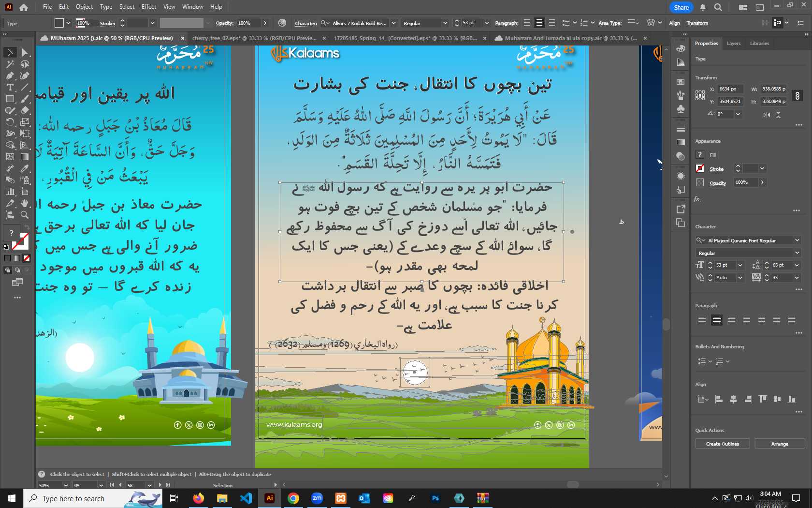Choose the Lasso tool
Screen dimensions: 812x508
click(25, 64)
